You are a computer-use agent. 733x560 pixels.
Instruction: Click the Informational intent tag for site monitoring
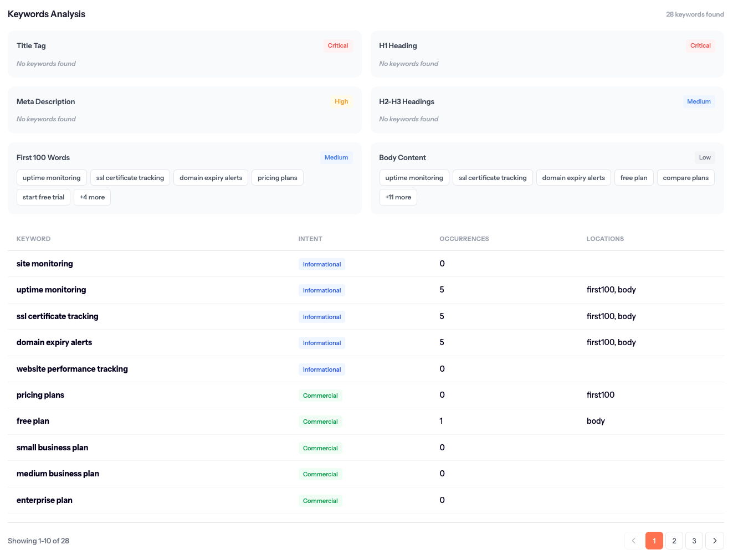point(321,264)
